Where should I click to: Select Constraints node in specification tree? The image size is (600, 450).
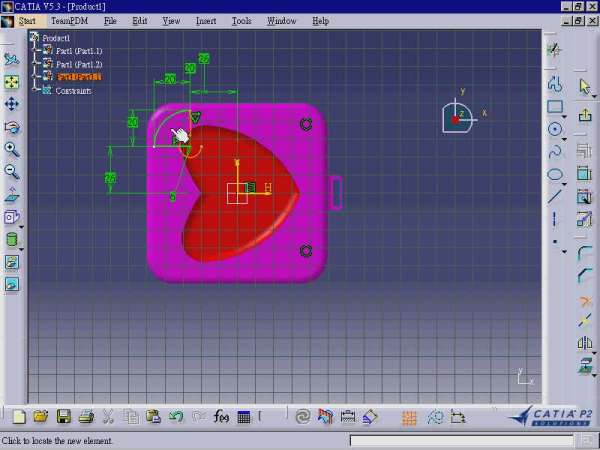click(73, 91)
